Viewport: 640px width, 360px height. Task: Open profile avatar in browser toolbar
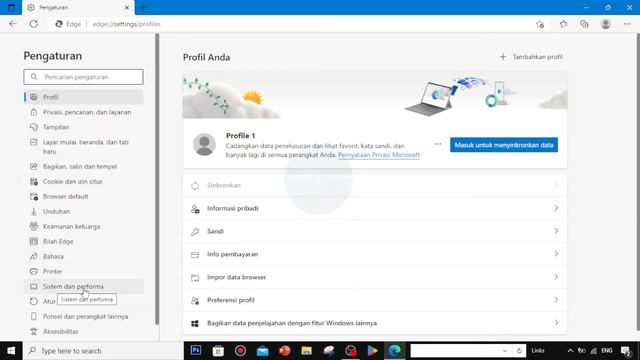pyautogui.click(x=606, y=24)
